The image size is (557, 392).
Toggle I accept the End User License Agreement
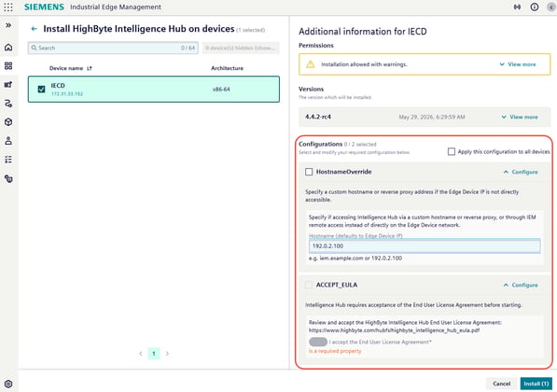(x=318, y=342)
